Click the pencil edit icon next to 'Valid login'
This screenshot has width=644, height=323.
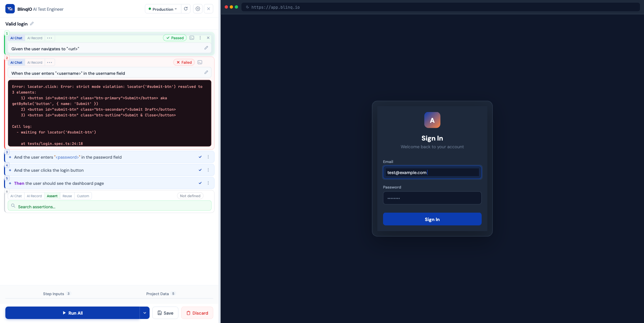(x=32, y=23)
